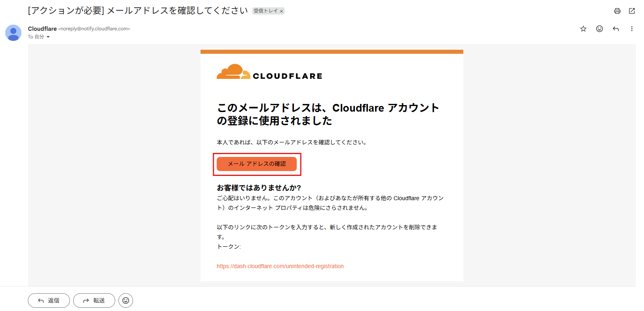The image size is (644, 311).
Task: Click the 受信トレイ label tag
Action: [265, 11]
